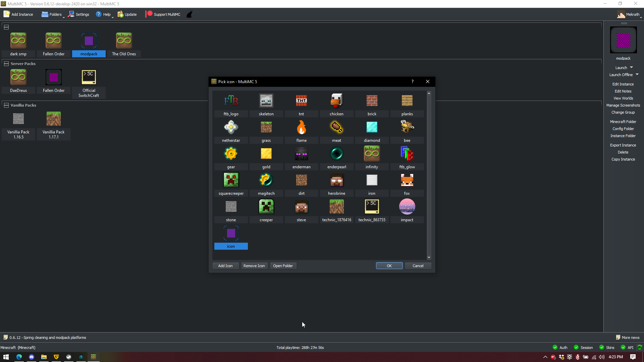Click Open Folder in the icon dialog
Image resolution: width=644 pixels, height=362 pixels.
pos(283,265)
